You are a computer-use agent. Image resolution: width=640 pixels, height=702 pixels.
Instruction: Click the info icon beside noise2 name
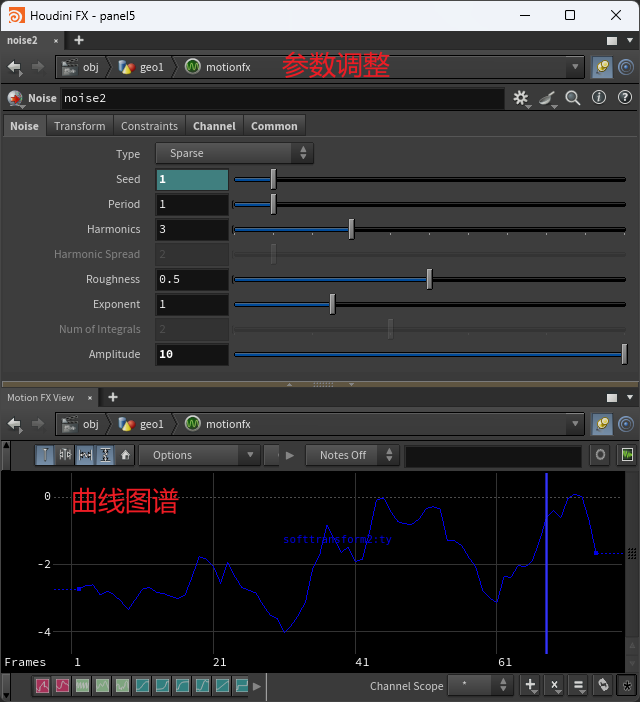pos(599,98)
